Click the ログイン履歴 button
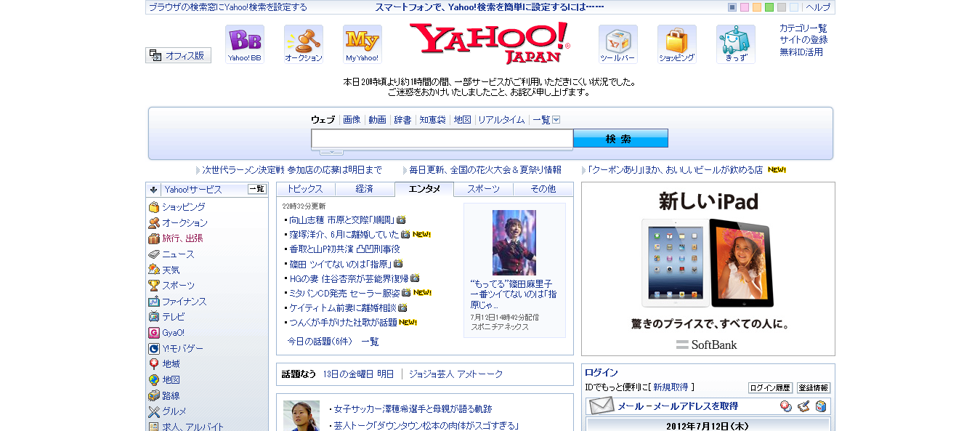 770,388
